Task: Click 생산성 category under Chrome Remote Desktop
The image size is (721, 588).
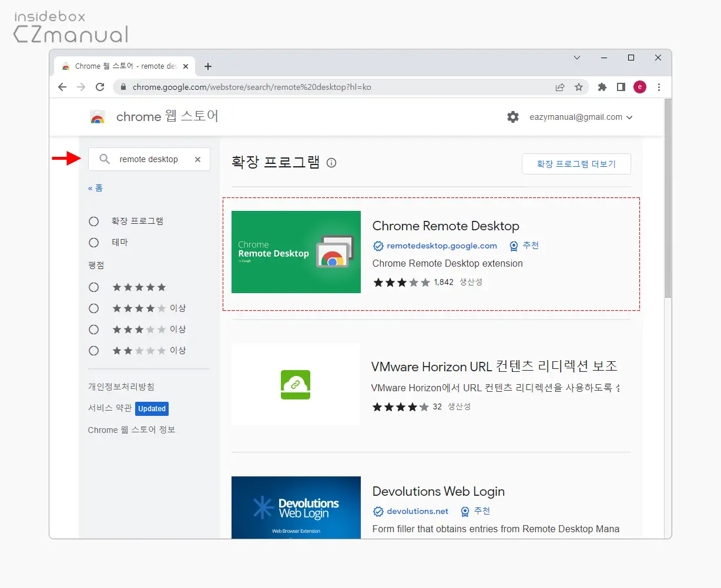Action: [471, 282]
